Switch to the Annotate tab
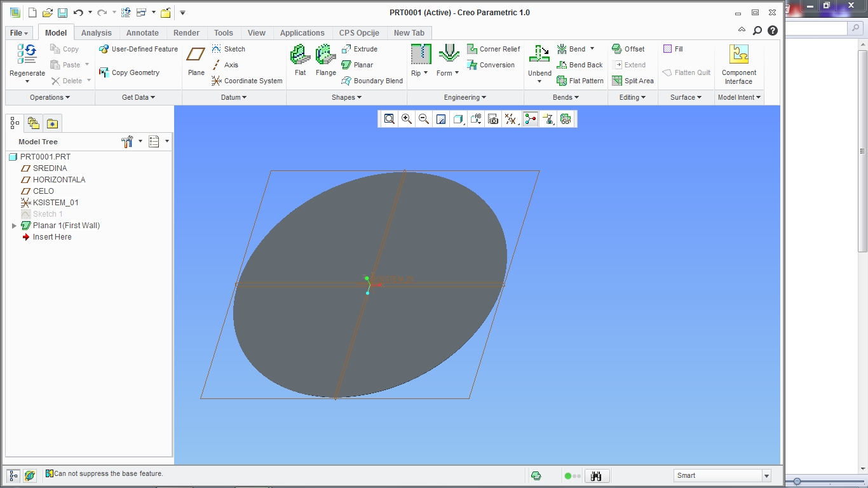The height and width of the screenshot is (488, 868). [x=142, y=33]
